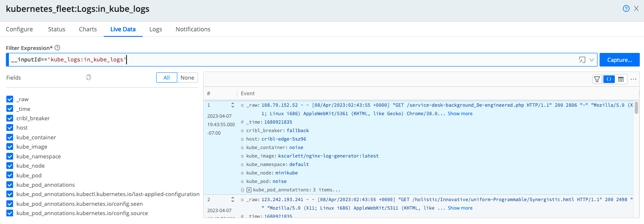This screenshot has height=224, width=644.
Task: Open the help icon in the title bar
Action: tap(626, 8)
